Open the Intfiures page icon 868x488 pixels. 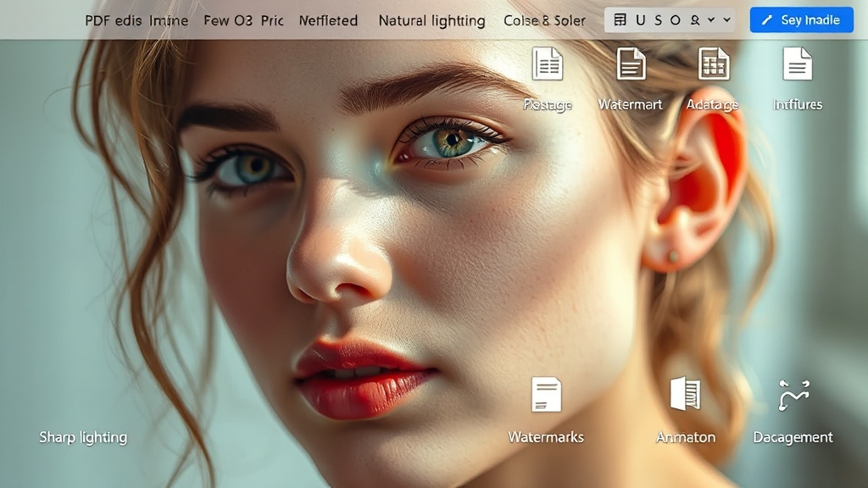(797, 64)
